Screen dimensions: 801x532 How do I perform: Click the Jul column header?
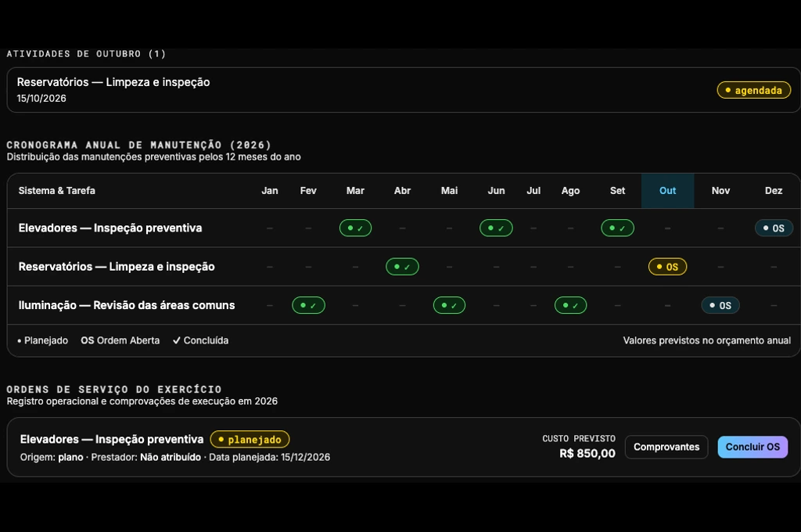pyautogui.click(x=533, y=191)
